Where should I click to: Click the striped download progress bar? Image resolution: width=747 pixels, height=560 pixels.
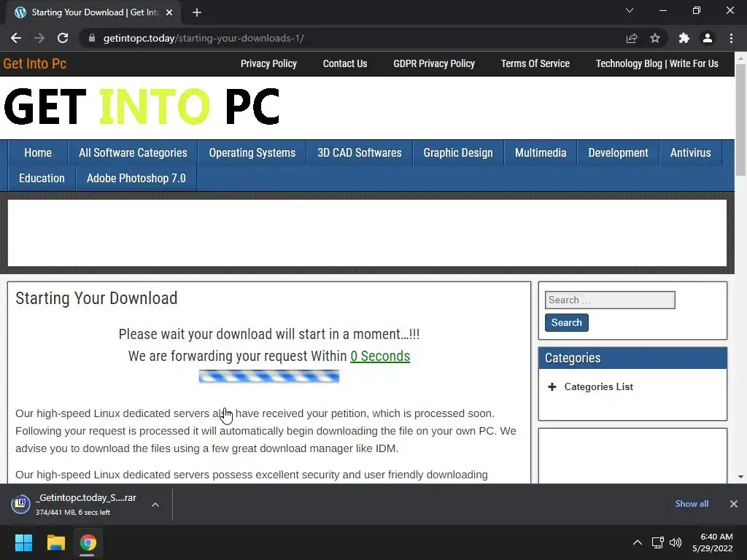coord(269,376)
